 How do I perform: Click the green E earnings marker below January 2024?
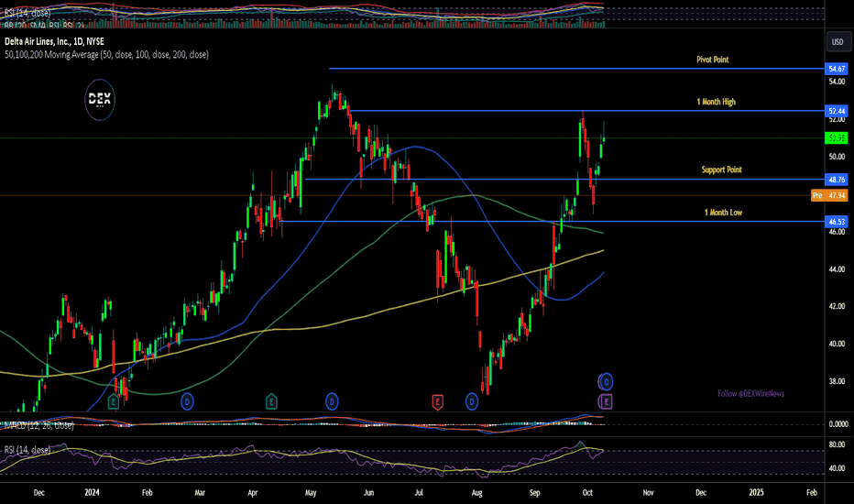coord(114,402)
